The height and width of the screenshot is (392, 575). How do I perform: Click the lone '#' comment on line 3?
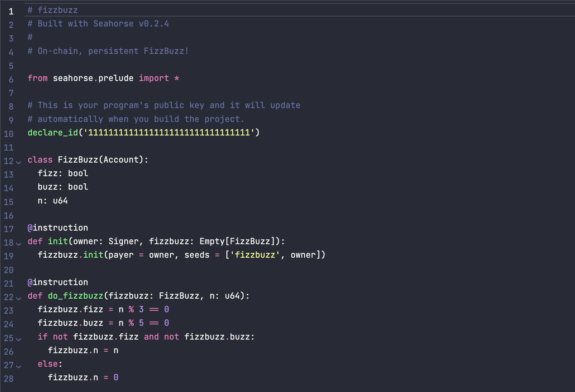tap(30, 37)
